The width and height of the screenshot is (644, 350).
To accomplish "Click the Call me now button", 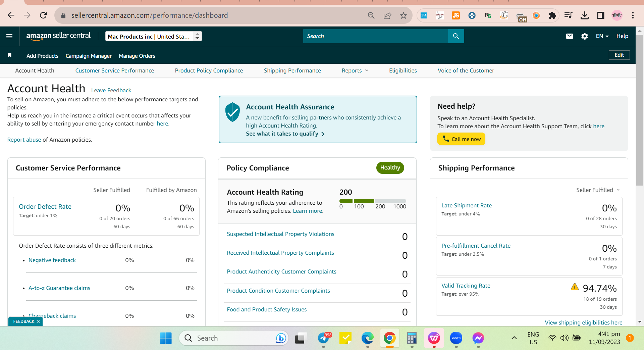I will 461,139.
